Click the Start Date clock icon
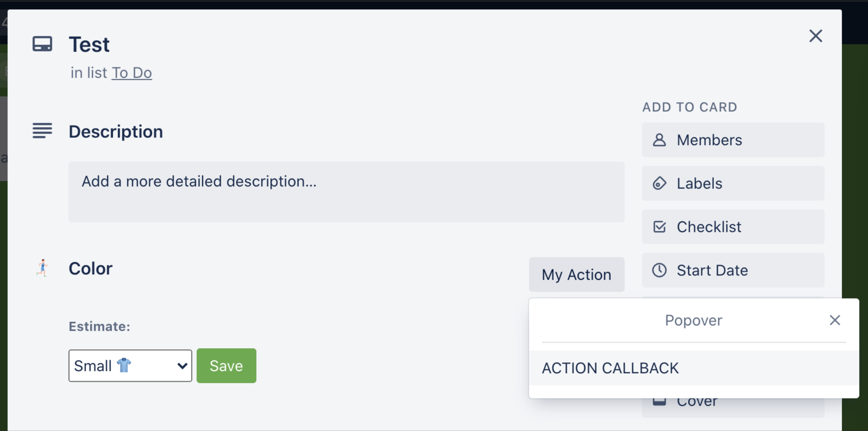The width and height of the screenshot is (868, 431). 659,270
